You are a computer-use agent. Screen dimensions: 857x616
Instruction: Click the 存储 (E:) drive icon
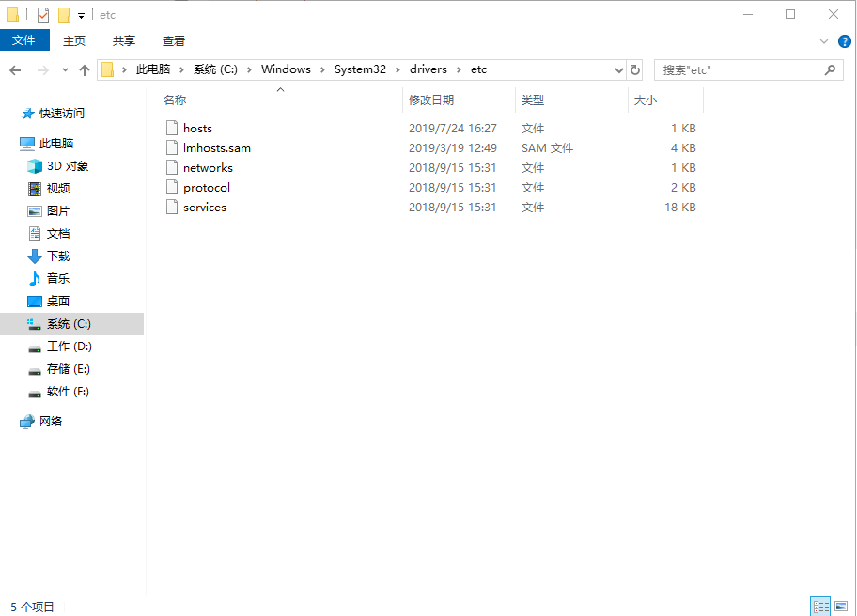click(35, 371)
